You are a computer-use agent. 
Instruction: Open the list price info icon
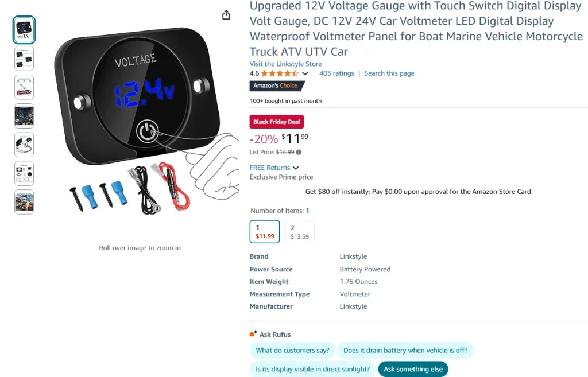point(299,152)
